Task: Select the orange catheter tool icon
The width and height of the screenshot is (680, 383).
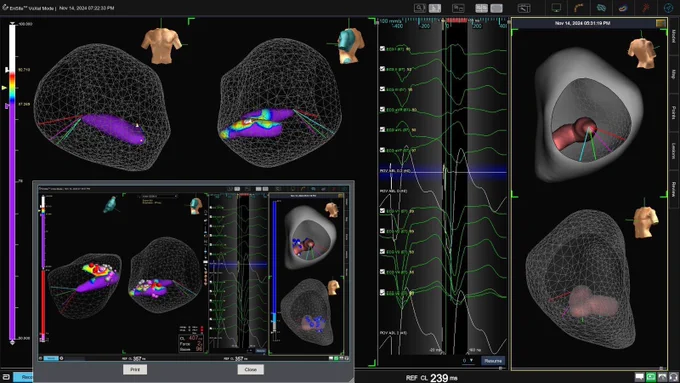Action: pos(579,8)
